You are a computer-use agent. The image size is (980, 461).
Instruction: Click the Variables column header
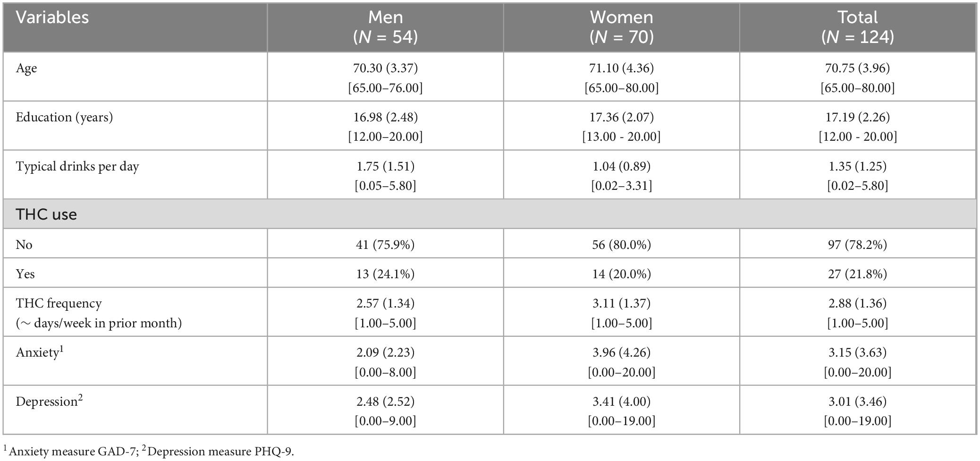pyautogui.click(x=52, y=17)
